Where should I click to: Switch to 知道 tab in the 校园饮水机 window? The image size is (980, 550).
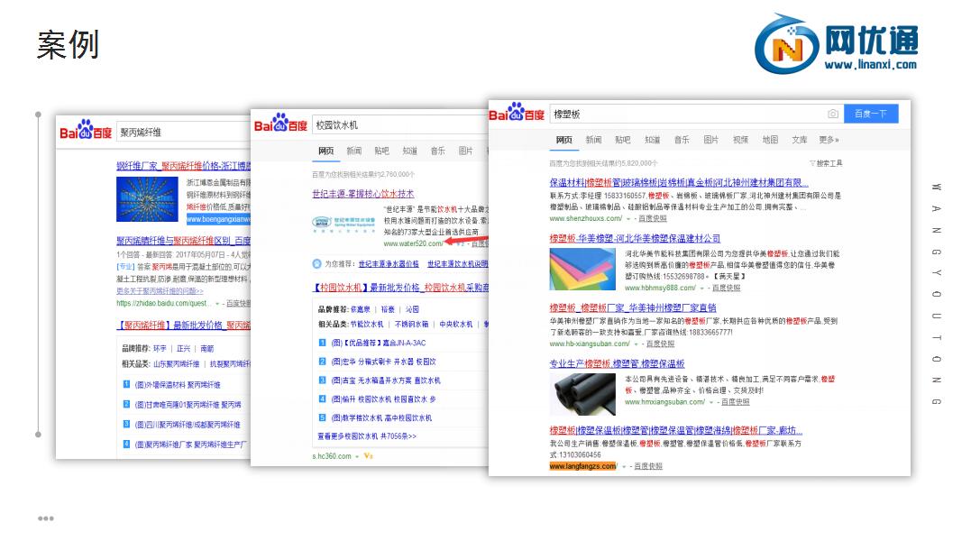coord(410,151)
